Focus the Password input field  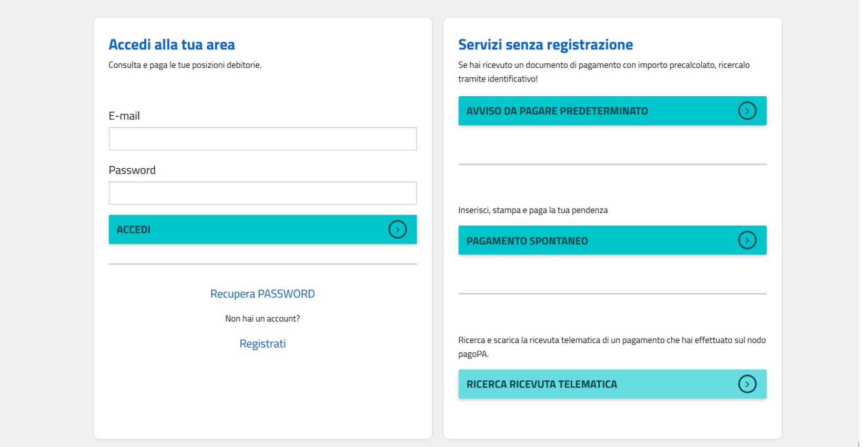click(x=263, y=193)
